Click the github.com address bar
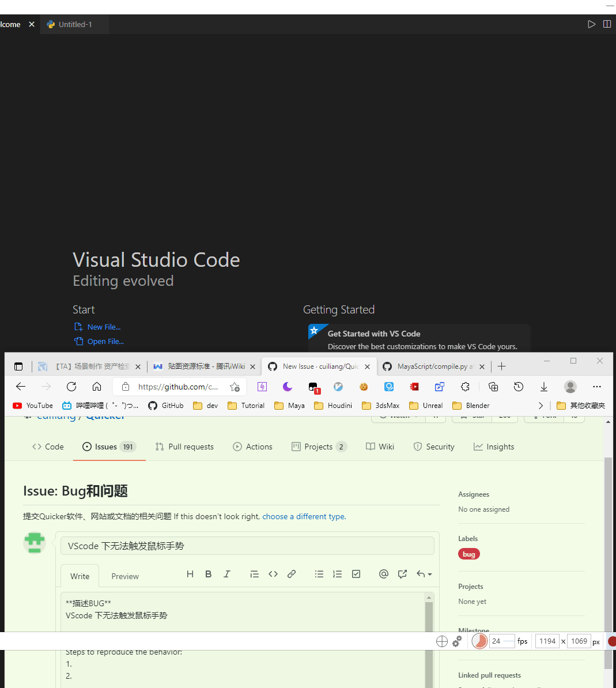The width and height of the screenshot is (616, 688). coord(177,387)
